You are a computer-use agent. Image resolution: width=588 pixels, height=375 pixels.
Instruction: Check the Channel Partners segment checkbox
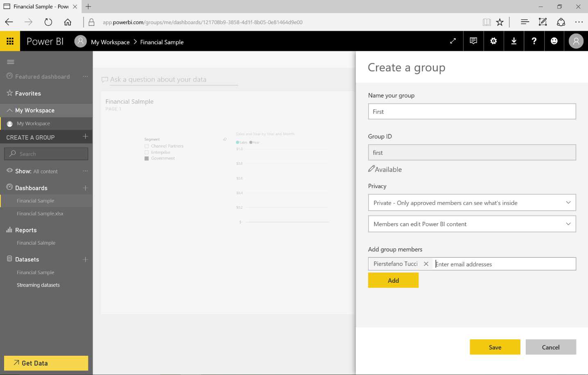(x=147, y=146)
